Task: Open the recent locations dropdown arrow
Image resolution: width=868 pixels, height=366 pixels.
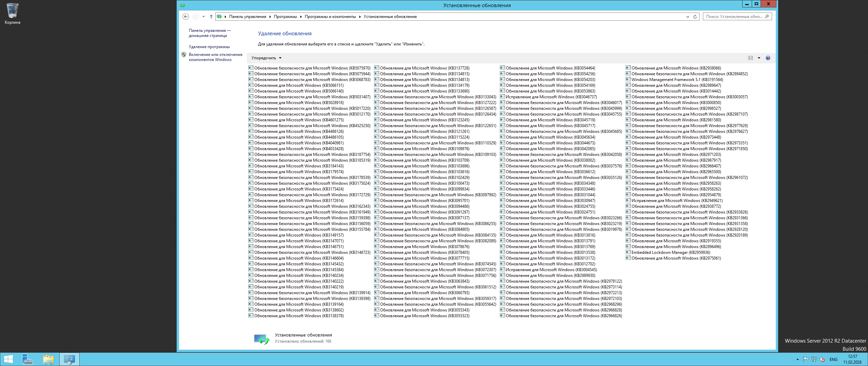Action: (x=203, y=17)
